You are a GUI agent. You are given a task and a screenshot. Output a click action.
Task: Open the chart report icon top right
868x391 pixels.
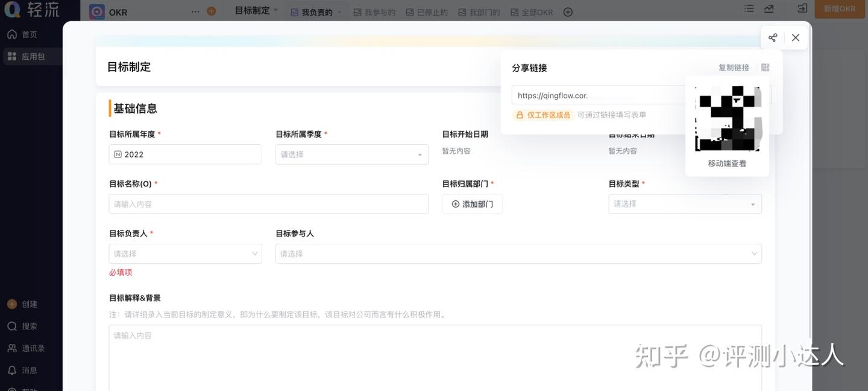click(769, 8)
